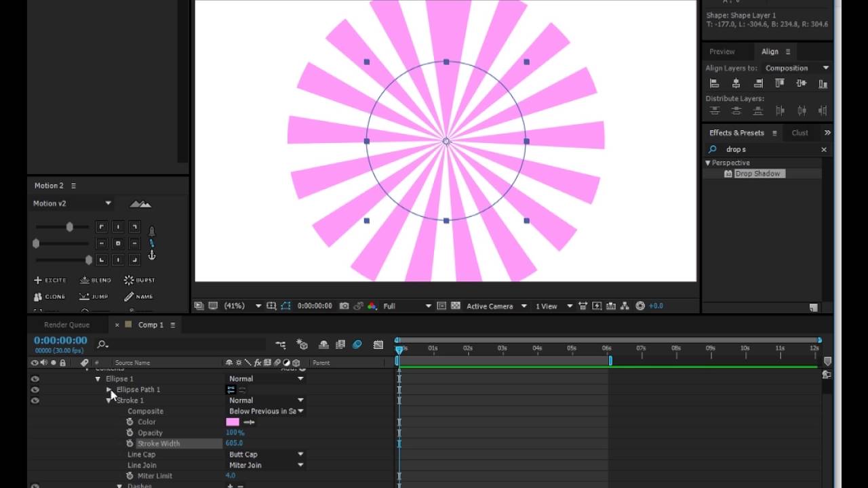868x488 pixels.
Task: Toggle Color property stopwatch
Action: pos(130,422)
